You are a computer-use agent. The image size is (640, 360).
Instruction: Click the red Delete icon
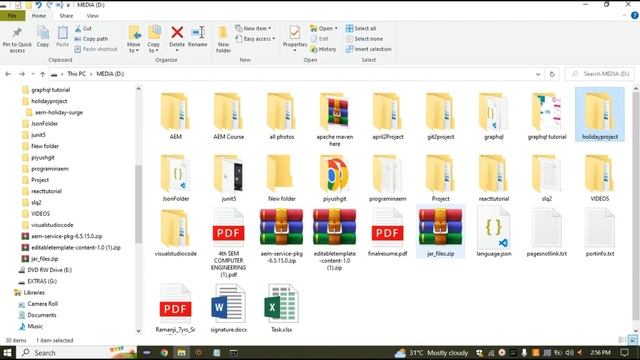pyautogui.click(x=177, y=33)
